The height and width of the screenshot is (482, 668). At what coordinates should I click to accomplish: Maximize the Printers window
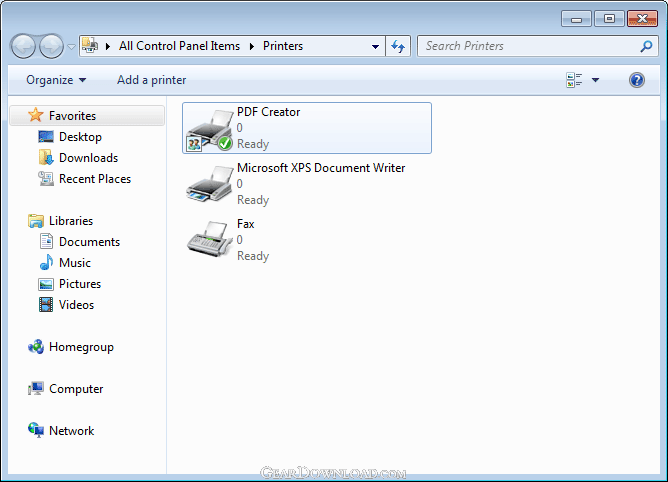(609, 19)
